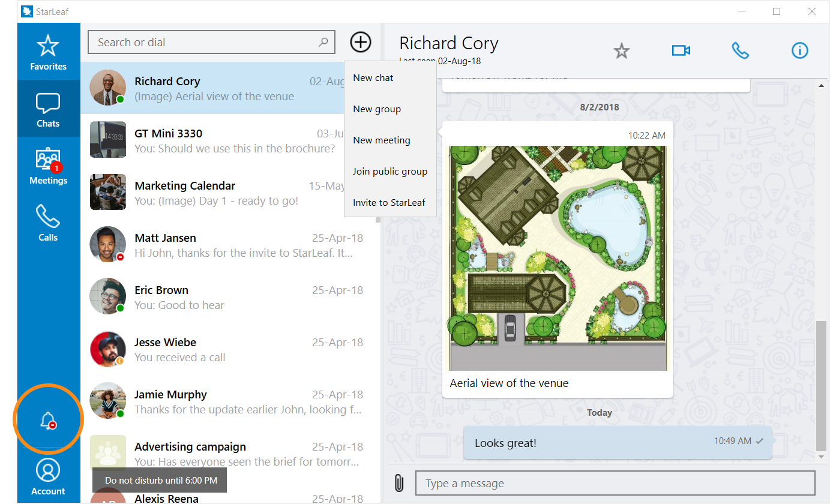Open the aerial venue image thumbnail
830x504 pixels.
(558, 258)
